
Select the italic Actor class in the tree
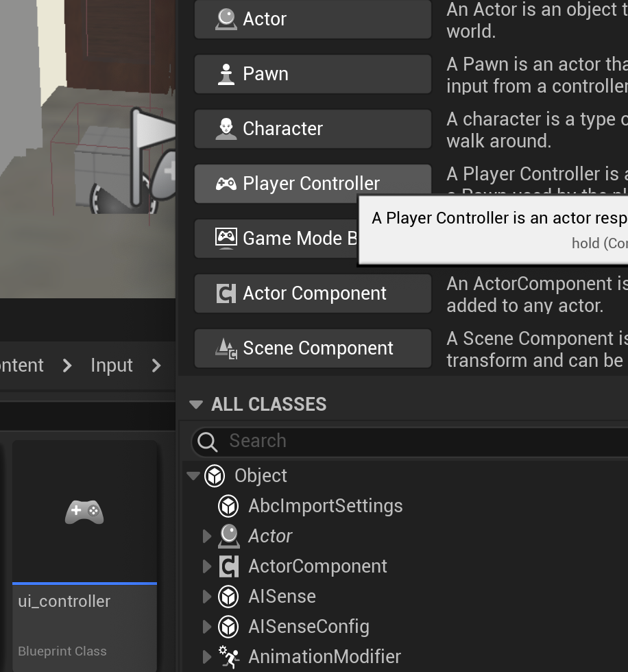[270, 536]
